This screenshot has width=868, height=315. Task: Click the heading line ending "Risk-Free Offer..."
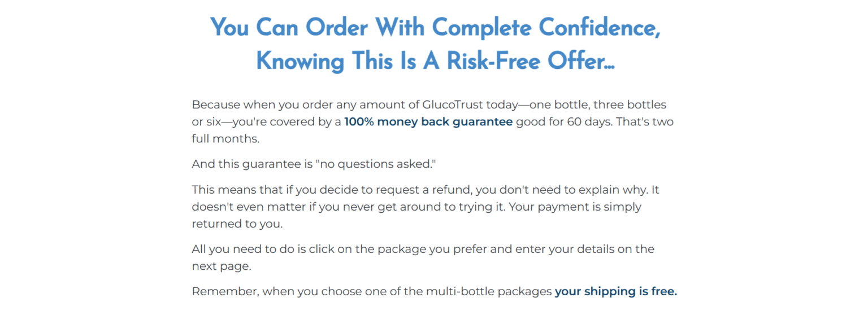point(435,61)
